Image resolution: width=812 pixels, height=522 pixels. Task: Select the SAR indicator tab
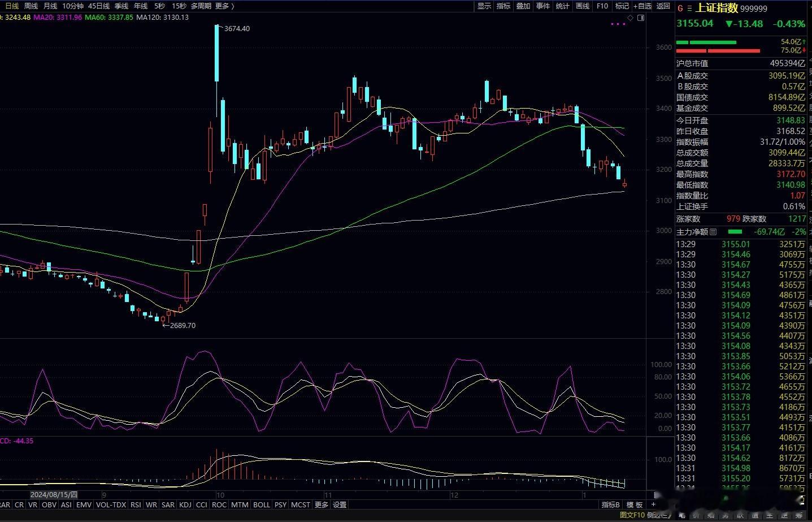(x=168, y=504)
